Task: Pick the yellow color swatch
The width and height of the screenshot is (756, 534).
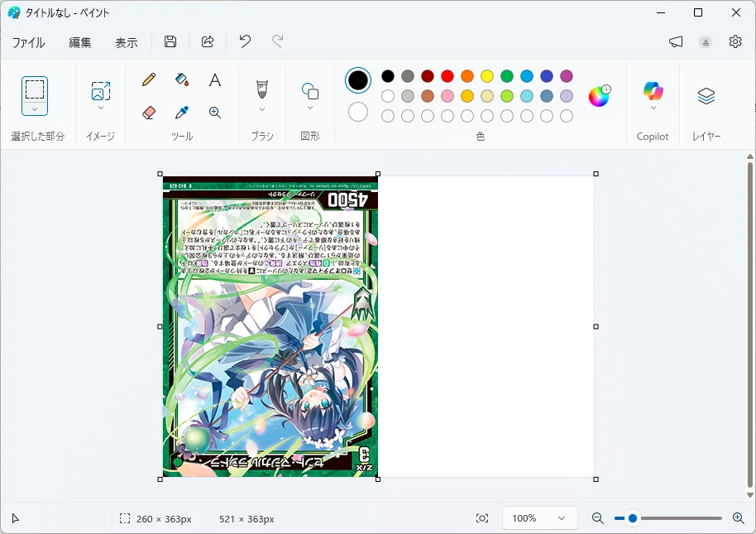Action: click(x=487, y=76)
